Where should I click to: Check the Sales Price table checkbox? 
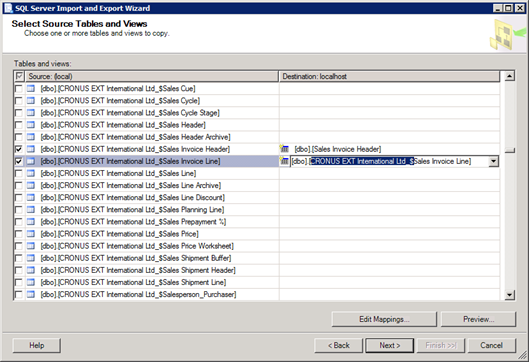pyautogui.click(x=19, y=234)
